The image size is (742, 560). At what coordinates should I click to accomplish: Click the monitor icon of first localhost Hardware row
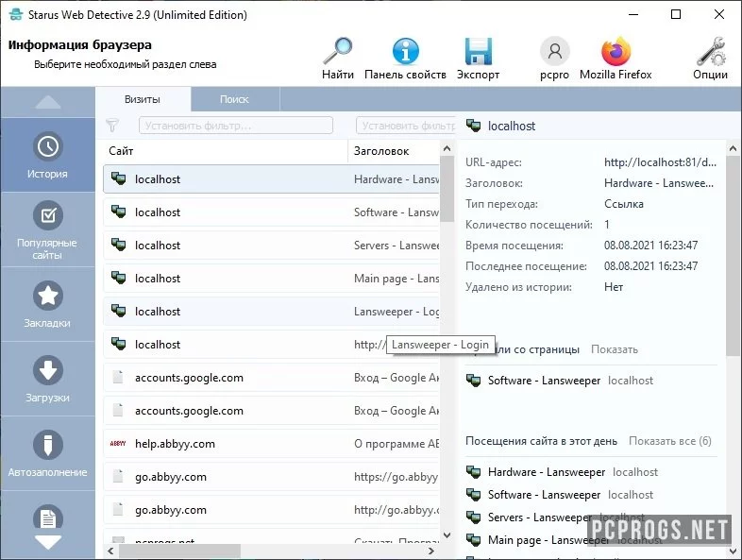point(118,178)
